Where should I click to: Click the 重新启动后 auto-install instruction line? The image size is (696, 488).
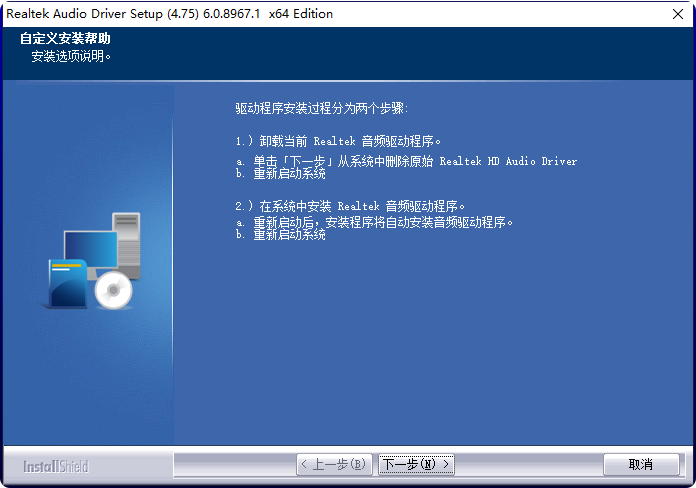[374, 222]
